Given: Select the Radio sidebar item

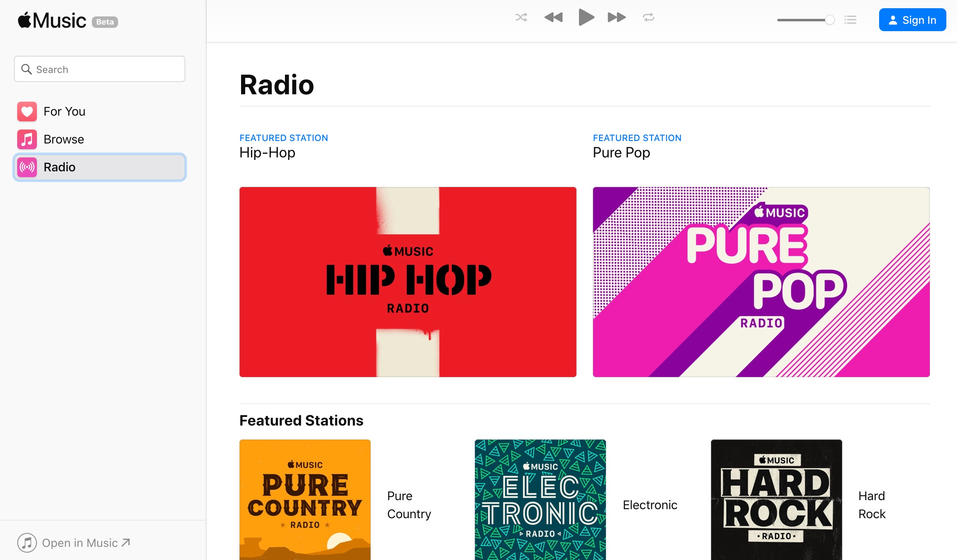Looking at the screenshot, I should coord(100,167).
